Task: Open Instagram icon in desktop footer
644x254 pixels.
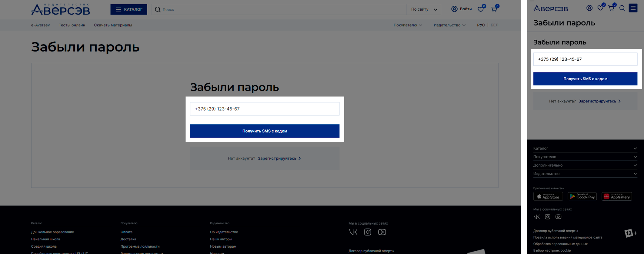Action: coord(368,232)
